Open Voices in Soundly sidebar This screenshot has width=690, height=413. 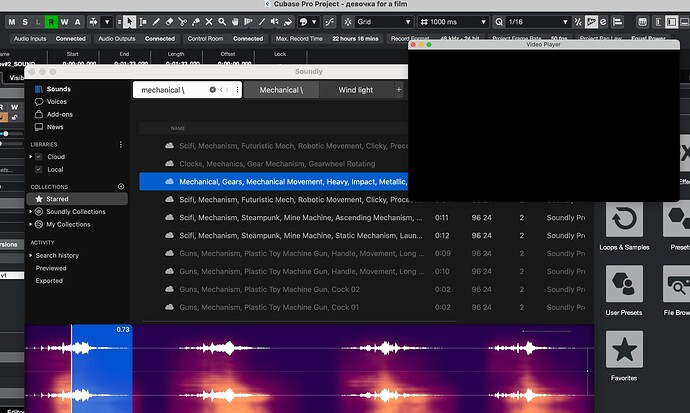tap(51, 102)
